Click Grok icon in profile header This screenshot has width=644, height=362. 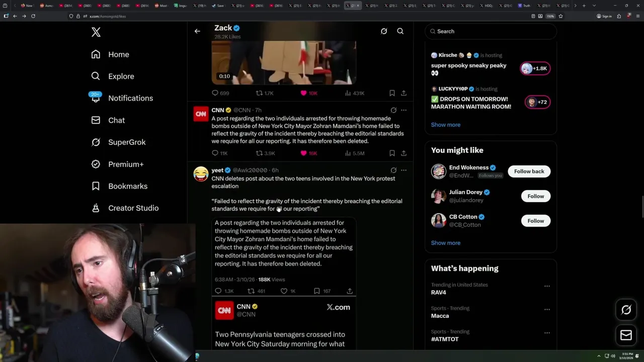click(x=384, y=31)
